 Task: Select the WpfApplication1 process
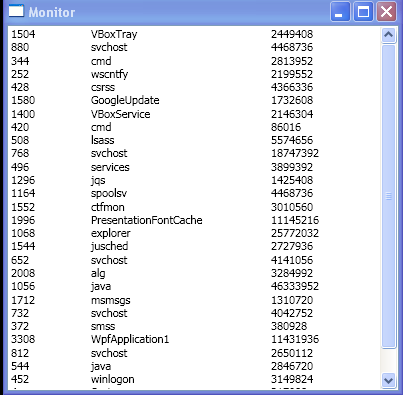[130, 339]
